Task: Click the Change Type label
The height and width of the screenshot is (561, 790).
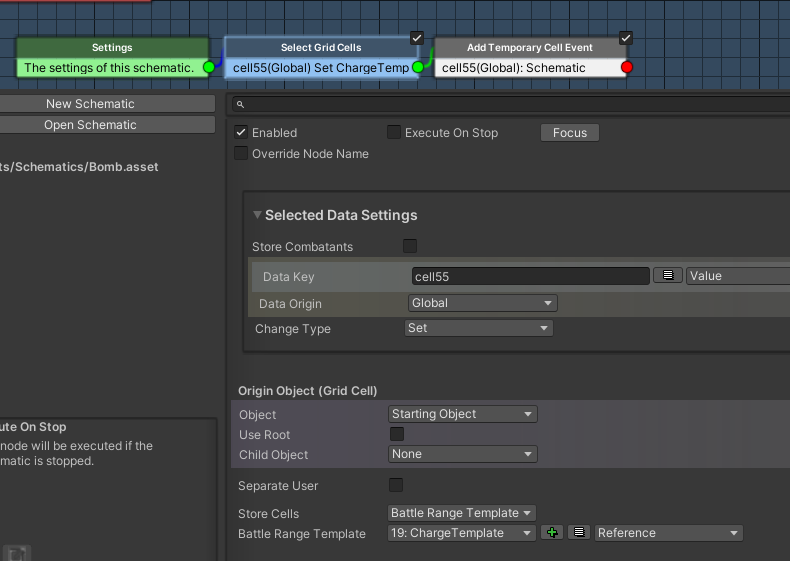Action: click(x=293, y=329)
